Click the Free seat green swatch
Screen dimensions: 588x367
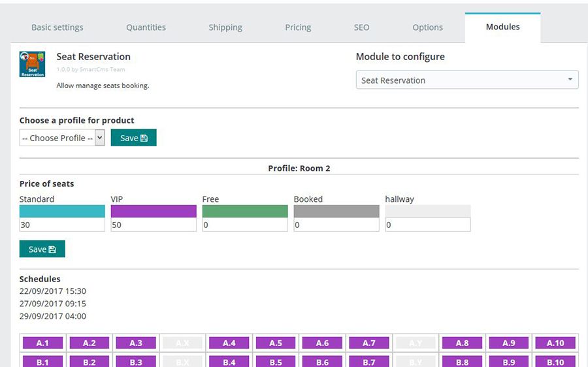245,211
